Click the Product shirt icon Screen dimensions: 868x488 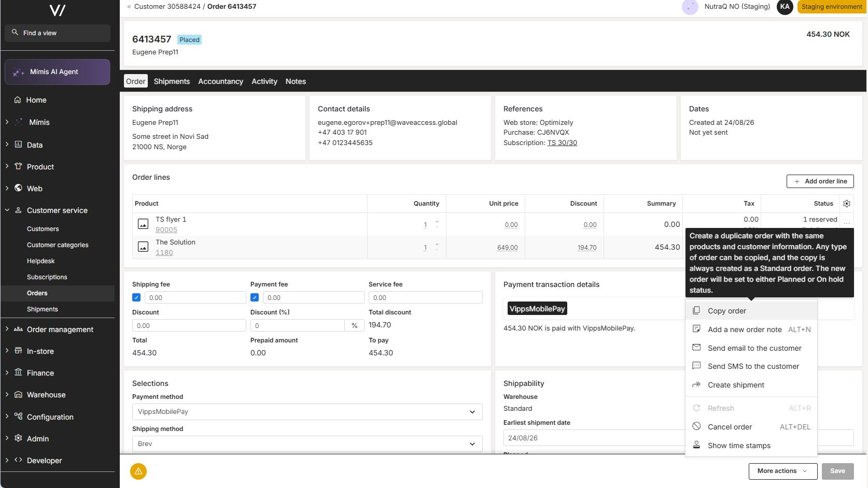(x=18, y=166)
